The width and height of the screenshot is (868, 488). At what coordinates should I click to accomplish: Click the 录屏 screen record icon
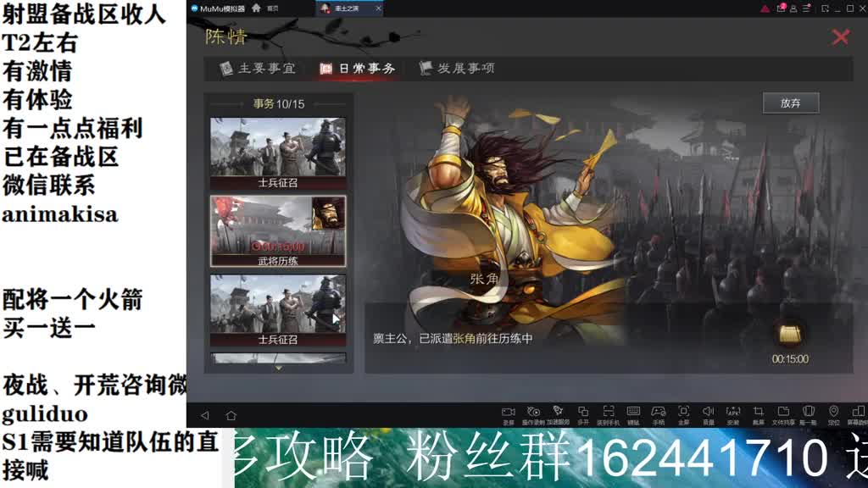click(509, 413)
